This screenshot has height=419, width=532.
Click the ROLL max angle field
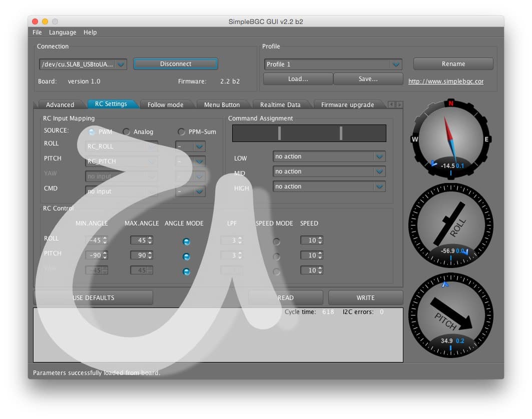pos(138,240)
